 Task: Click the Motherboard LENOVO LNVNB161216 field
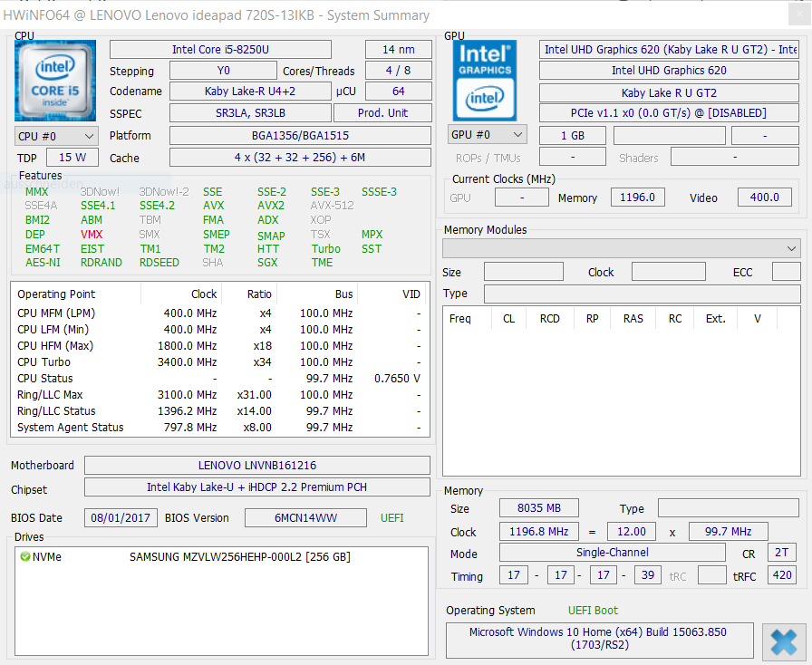256,466
